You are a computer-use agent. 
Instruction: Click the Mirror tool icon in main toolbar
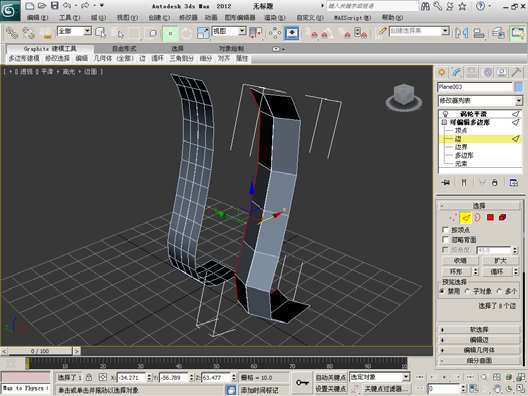(x=461, y=33)
